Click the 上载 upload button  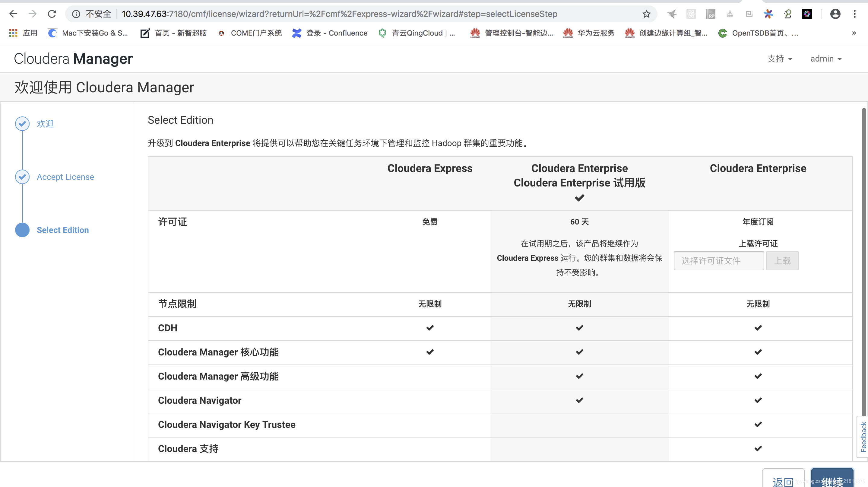[x=782, y=260]
